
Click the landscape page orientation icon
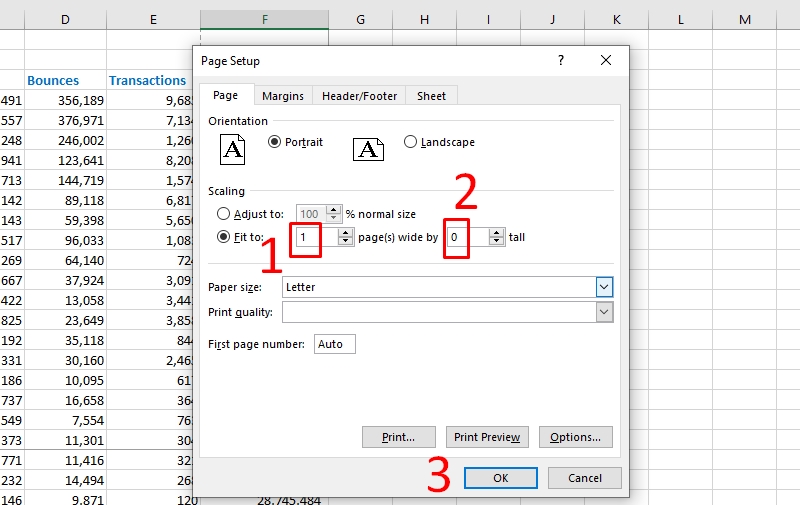coord(369,149)
